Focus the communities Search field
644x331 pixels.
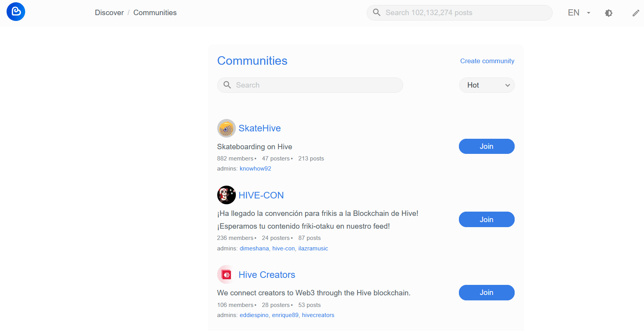tap(310, 85)
